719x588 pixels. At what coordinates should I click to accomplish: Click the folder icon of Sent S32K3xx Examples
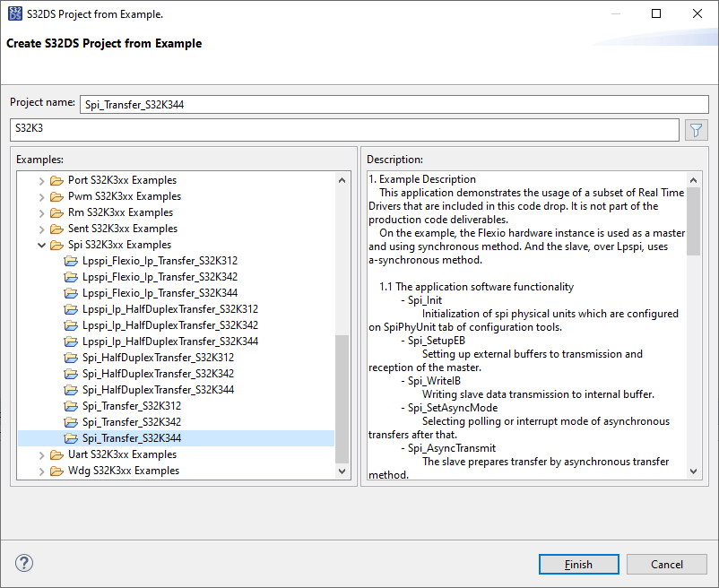(x=56, y=228)
